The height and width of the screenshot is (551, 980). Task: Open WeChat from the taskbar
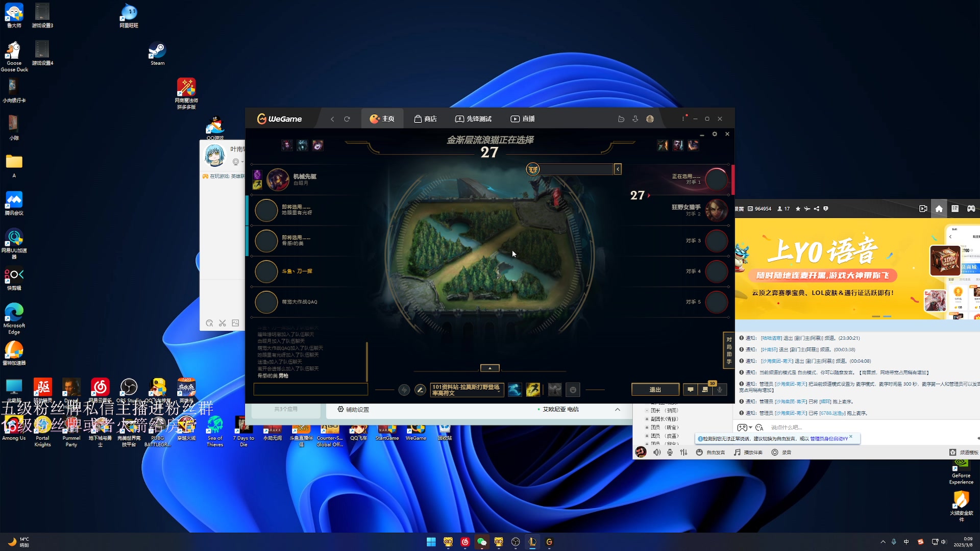point(481,542)
